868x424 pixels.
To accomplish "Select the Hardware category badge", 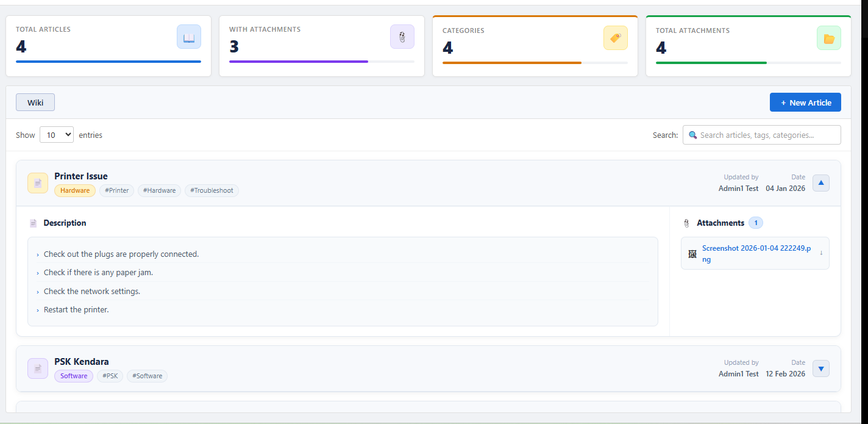I will pyautogui.click(x=75, y=190).
